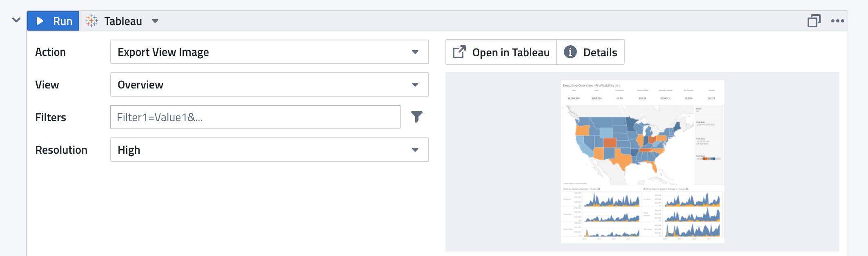Collapse the Tableau cell with the chevron
The height and width of the screenshot is (256, 868).
[x=16, y=20]
